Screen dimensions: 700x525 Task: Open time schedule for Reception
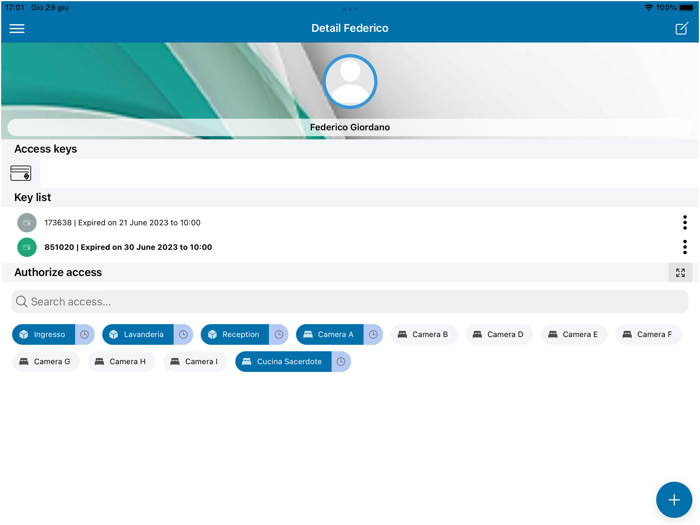279,334
